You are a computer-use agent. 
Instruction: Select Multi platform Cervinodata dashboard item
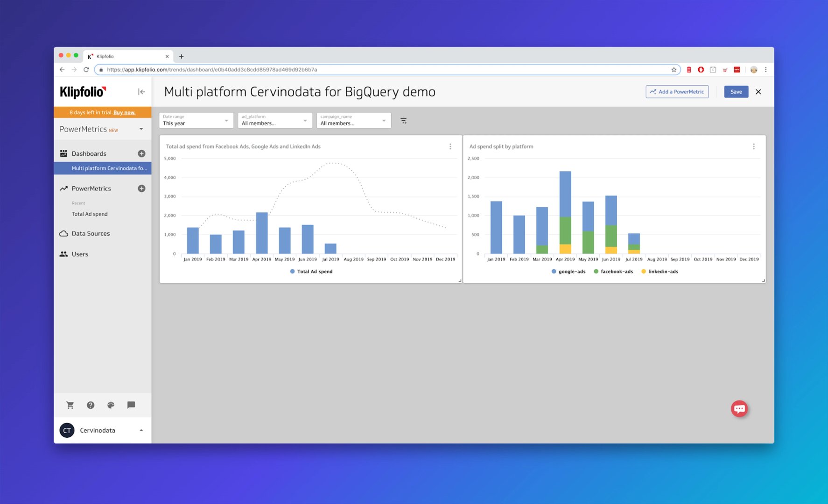pyautogui.click(x=103, y=168)
